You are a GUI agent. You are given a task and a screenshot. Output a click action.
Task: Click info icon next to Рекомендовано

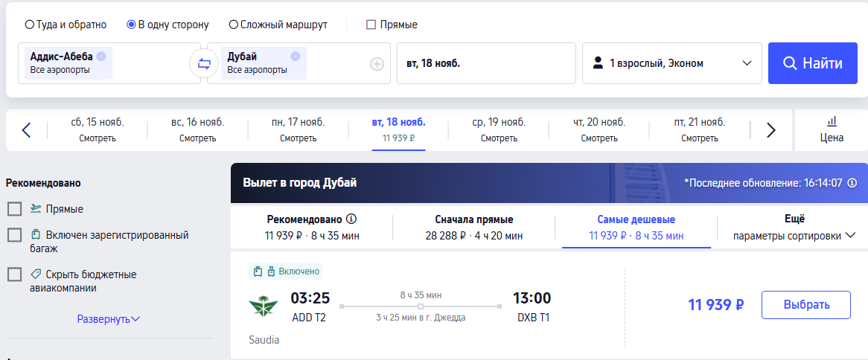[x=351, y=219]
